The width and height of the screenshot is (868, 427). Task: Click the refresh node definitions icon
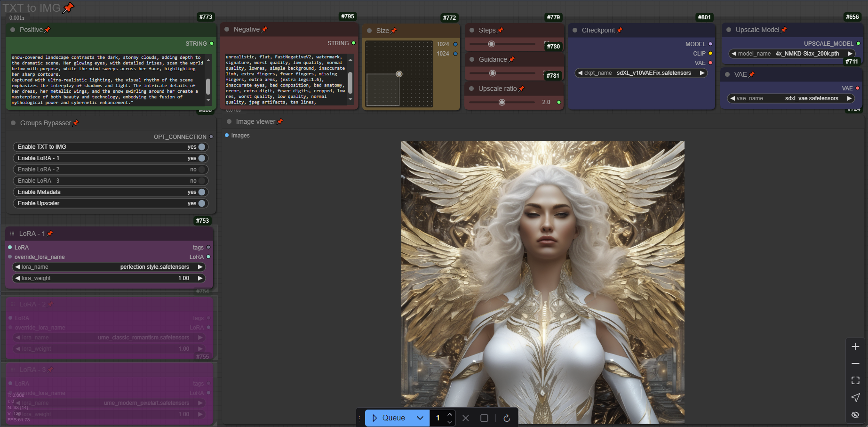[507, 418]
